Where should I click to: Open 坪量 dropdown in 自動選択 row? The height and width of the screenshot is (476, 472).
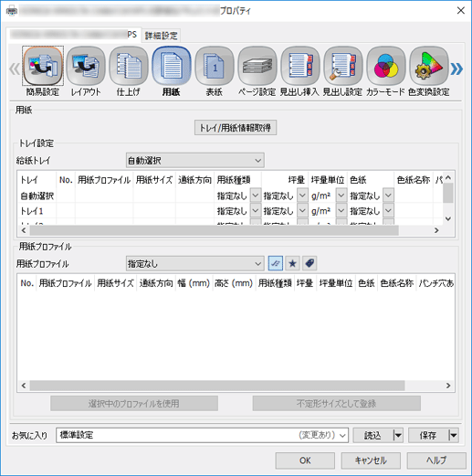[x=302, y=196]
